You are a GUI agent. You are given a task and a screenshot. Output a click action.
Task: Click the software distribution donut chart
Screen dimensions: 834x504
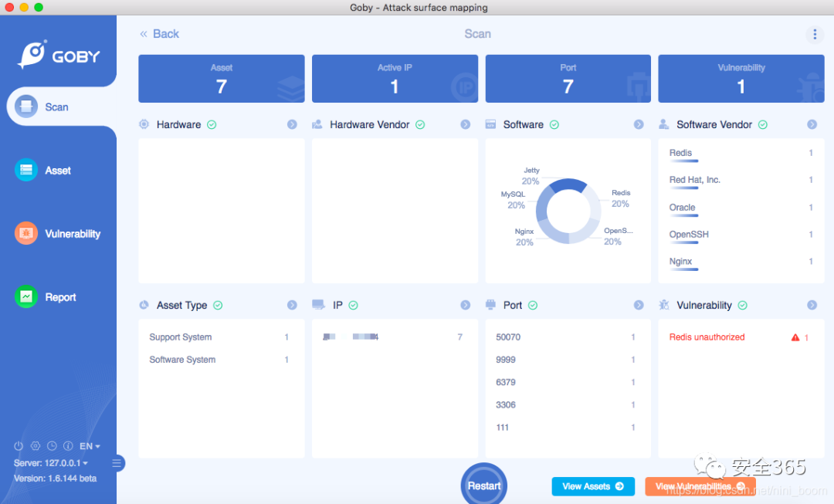(x=568, y=211)
